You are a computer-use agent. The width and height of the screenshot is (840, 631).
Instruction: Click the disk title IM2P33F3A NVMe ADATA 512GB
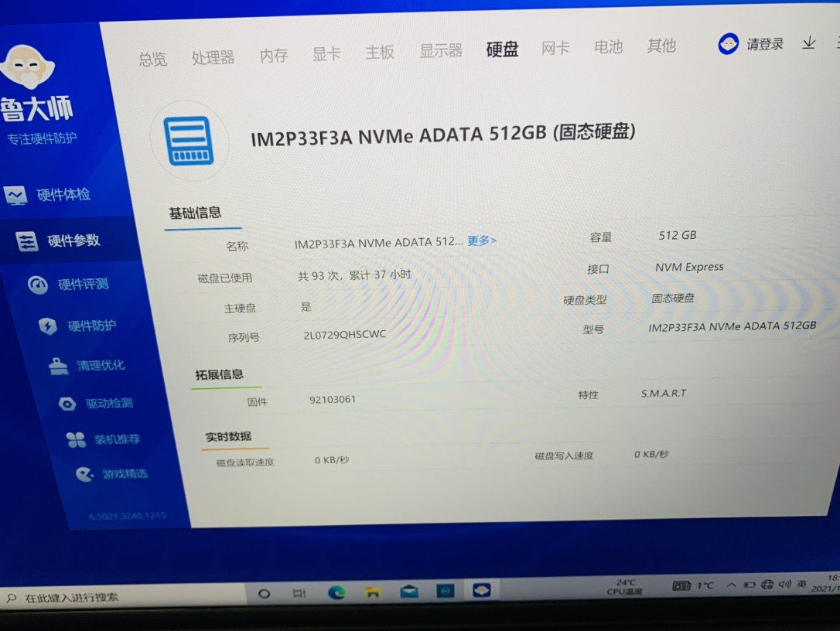pyautogui.click(x=442, y=134)
